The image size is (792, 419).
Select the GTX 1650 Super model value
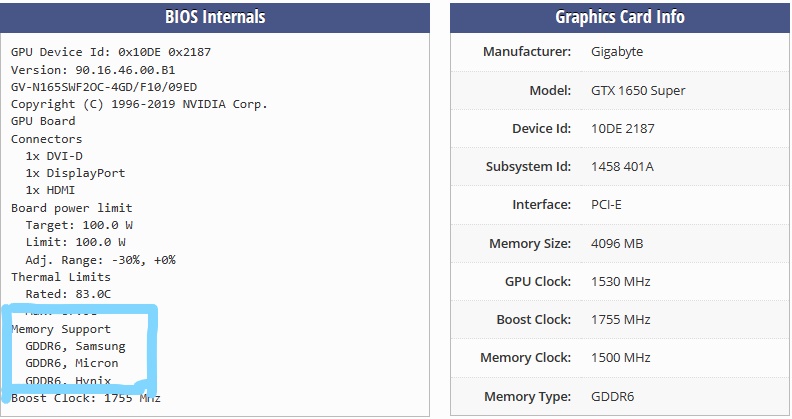(x=638, y=91)
